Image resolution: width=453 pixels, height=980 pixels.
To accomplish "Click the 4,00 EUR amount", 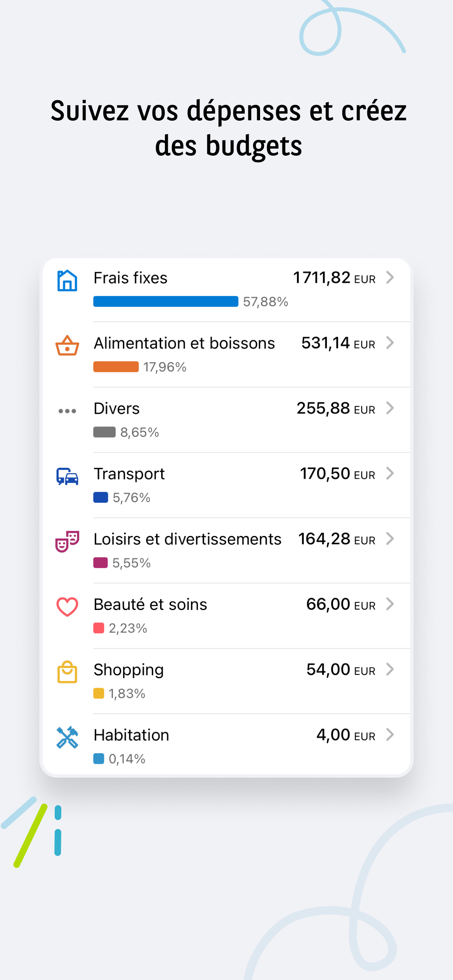I will pyautogui.click(x=346, y=735).
